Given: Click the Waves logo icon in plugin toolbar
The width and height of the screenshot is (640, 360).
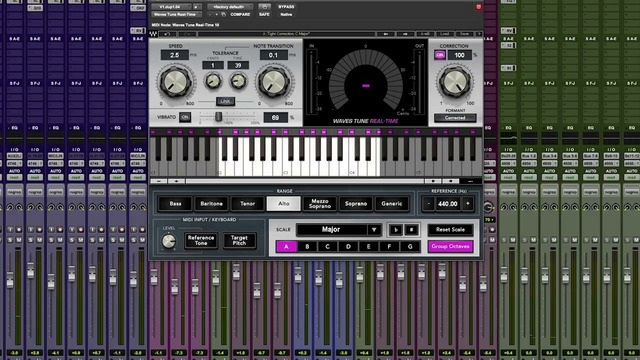Looking at the screenshot, I should coord(152,34).
